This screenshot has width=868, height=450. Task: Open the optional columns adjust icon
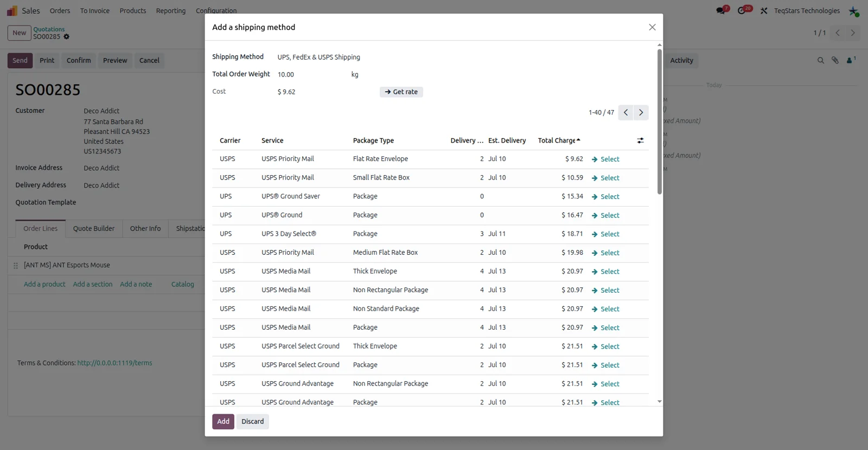pos(640,140)
